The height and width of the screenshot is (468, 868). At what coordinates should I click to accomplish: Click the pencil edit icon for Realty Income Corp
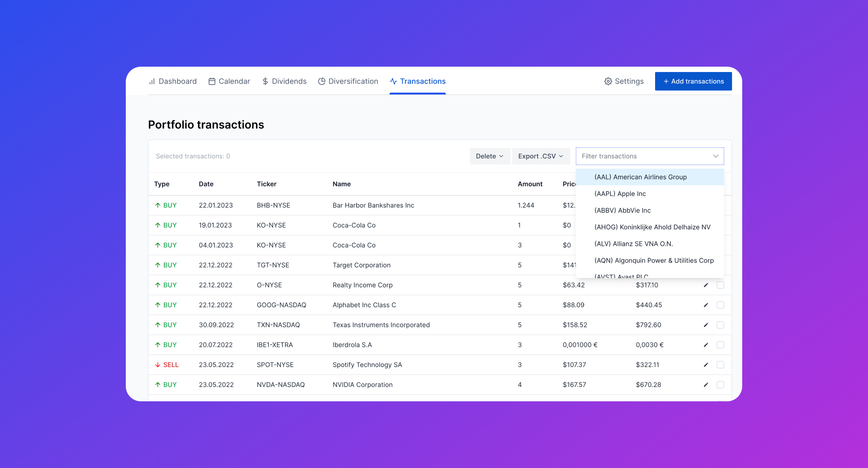click(706, 285)
